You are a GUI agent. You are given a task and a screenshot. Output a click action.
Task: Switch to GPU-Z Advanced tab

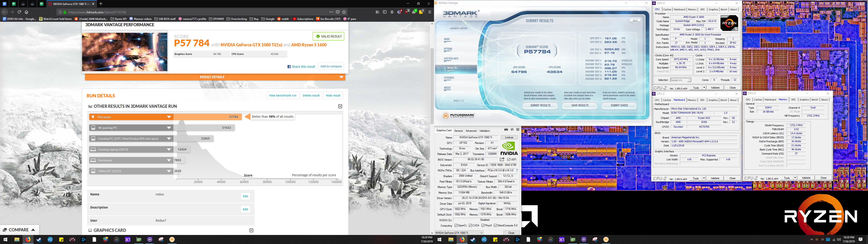(x=471, y=131)
